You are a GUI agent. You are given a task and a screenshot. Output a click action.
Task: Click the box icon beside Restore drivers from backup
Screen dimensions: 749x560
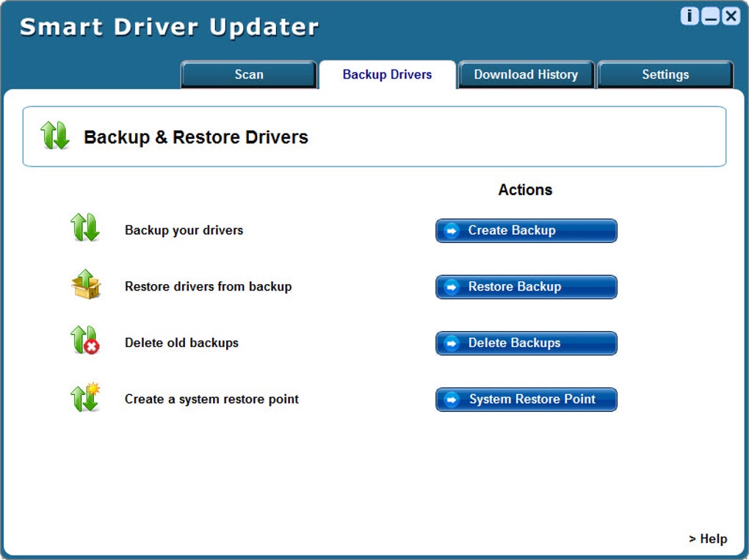click(x=86, y=284)
